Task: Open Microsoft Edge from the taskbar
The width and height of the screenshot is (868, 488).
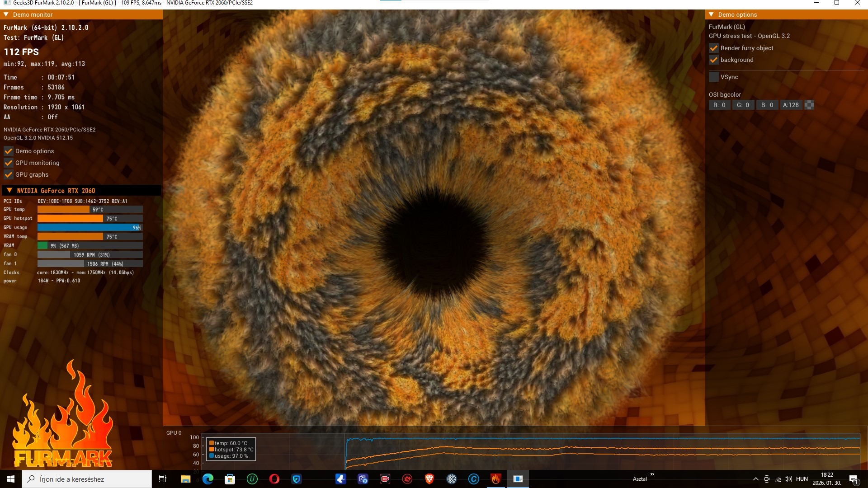Action: [x=208, y=479]
